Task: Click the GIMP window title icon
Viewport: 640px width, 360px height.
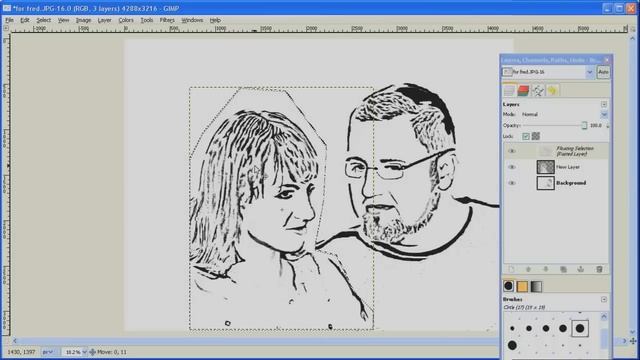Action: tap(7, 8)
